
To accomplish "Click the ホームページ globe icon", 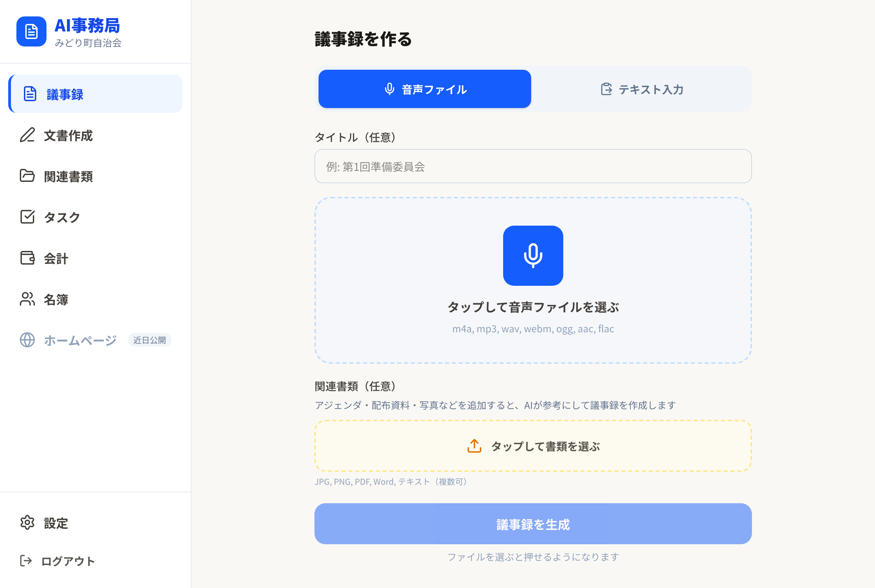I will point(27,340).
